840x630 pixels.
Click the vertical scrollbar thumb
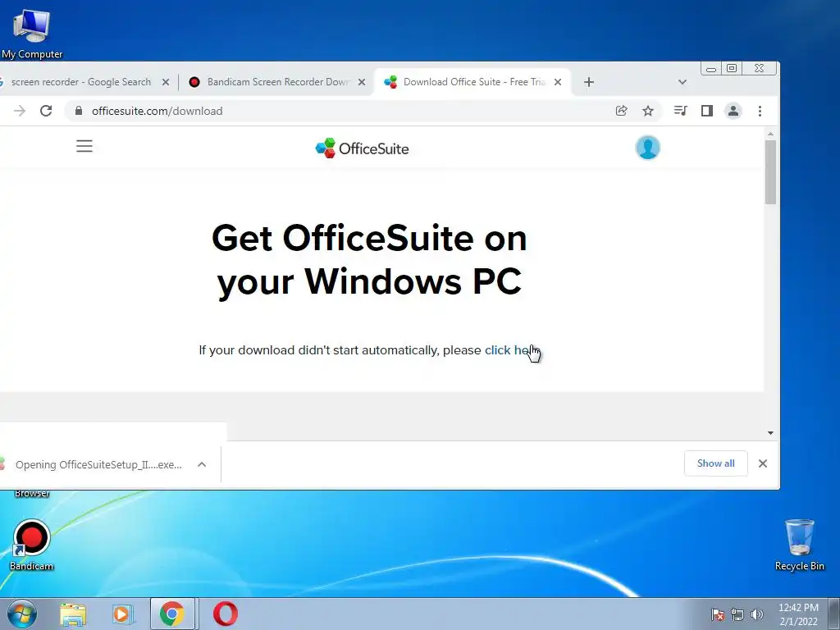click(x=770, y=172)
